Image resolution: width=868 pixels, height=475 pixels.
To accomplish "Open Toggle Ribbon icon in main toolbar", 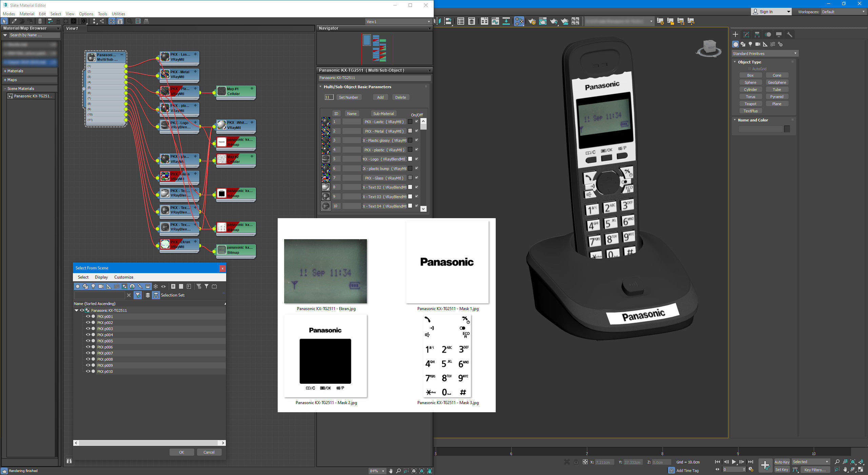I will tap(485, 21).
